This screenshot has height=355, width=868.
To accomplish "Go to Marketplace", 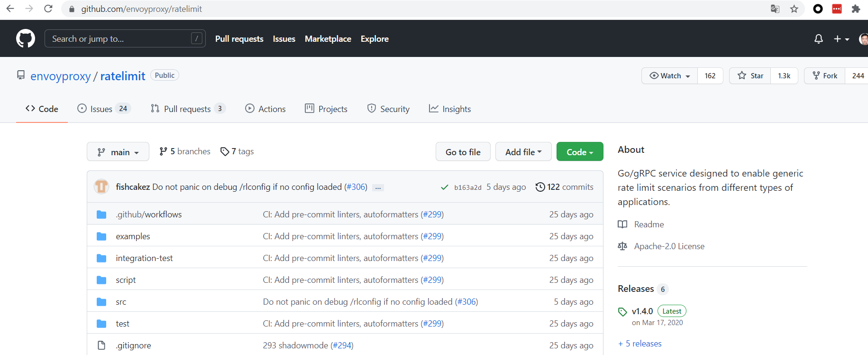I will point(328,39).
